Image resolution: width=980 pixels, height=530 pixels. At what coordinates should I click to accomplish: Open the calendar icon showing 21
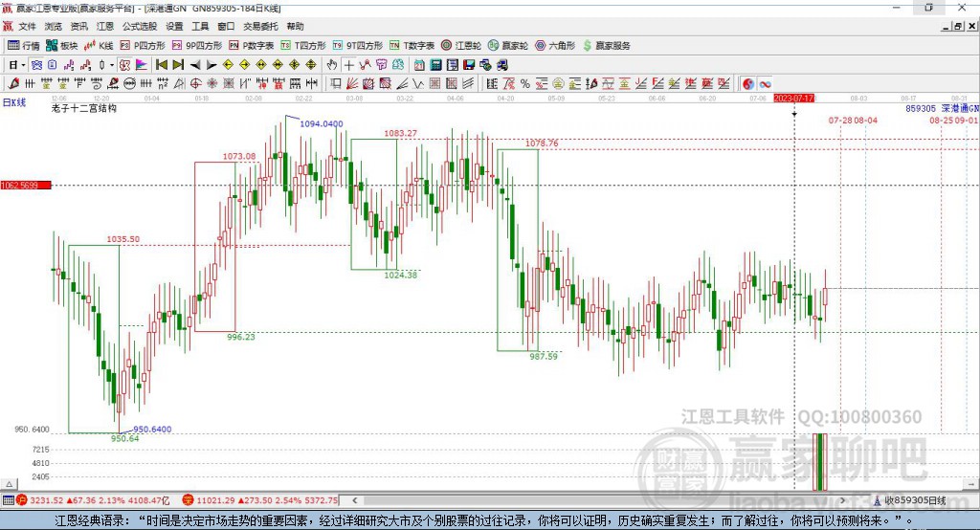[419, 65]
